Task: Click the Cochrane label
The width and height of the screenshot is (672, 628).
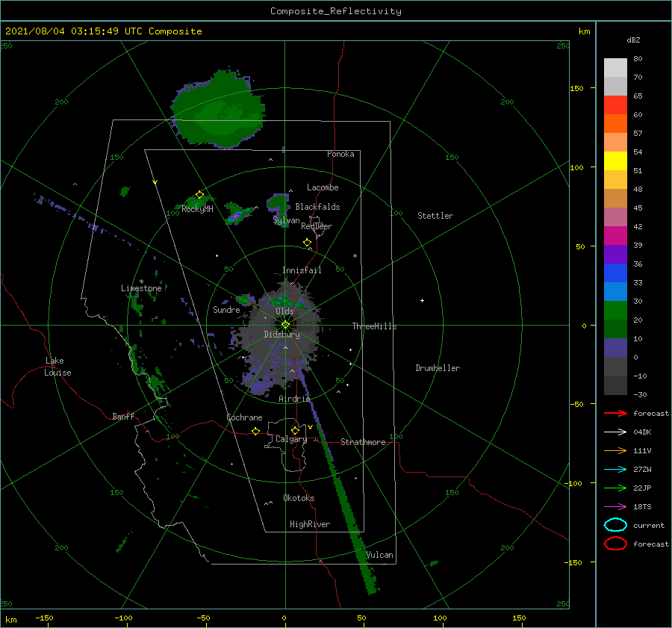Action: [x=244, y=417]
